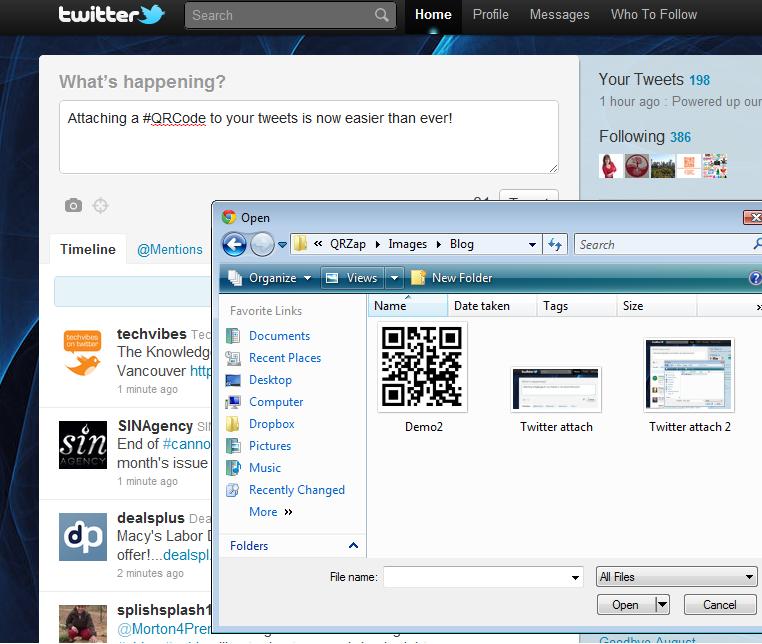Attach a photo with the camera icon
The image size is (762, 644).
(x=73, y=205)
